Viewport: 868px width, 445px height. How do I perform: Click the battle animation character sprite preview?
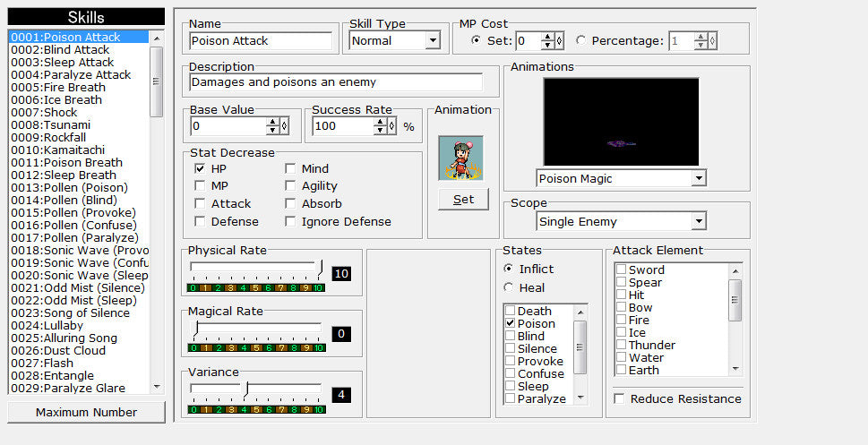pyautogui.click(x=461, y=158)
